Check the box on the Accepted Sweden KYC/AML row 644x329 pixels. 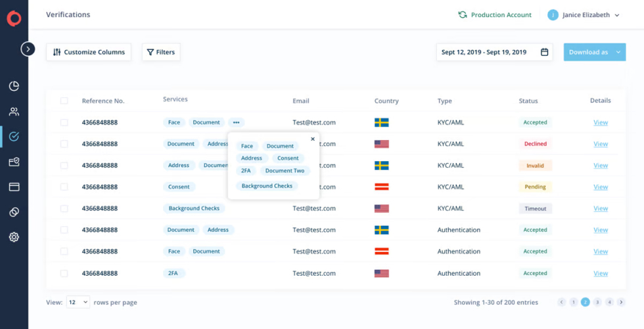tap(64, 122)
